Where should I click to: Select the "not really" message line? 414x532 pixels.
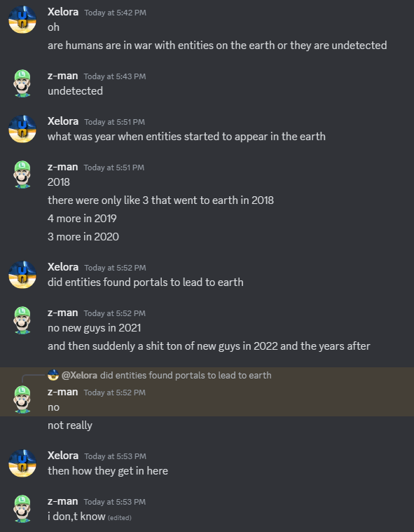70,425
